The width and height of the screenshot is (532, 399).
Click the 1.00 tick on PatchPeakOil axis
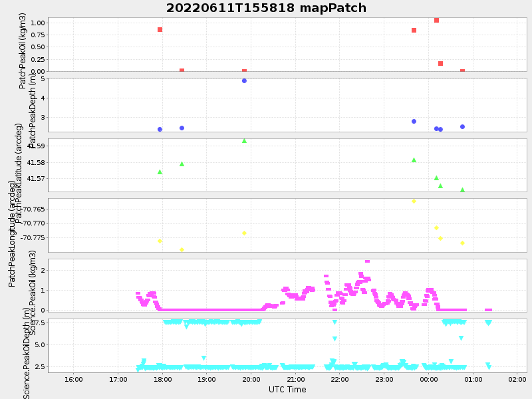[x=38, y=23]
